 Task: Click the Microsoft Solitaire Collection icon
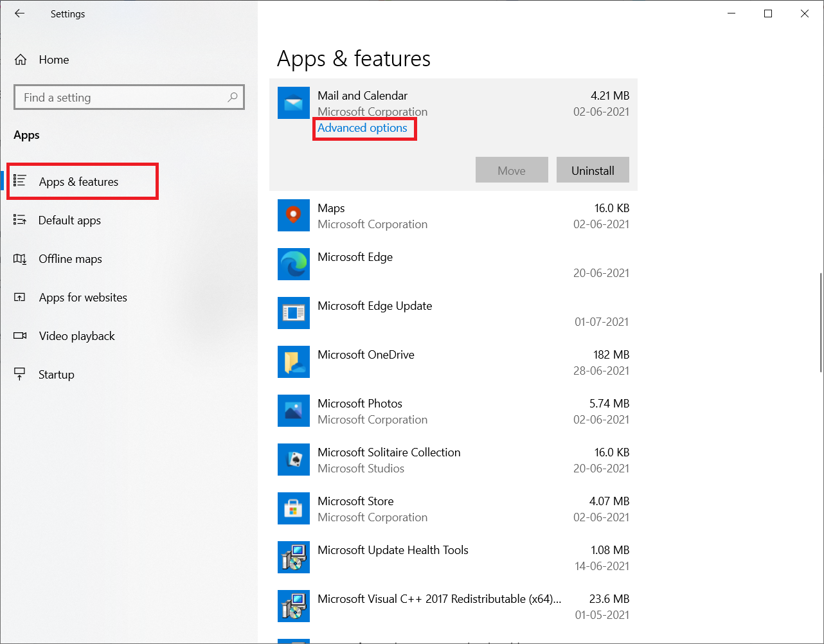point(294,460)
